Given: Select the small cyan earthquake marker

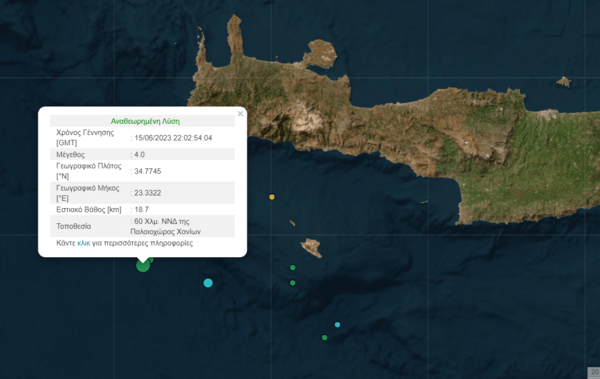Looking at the screenshot, I should point(337,325).
